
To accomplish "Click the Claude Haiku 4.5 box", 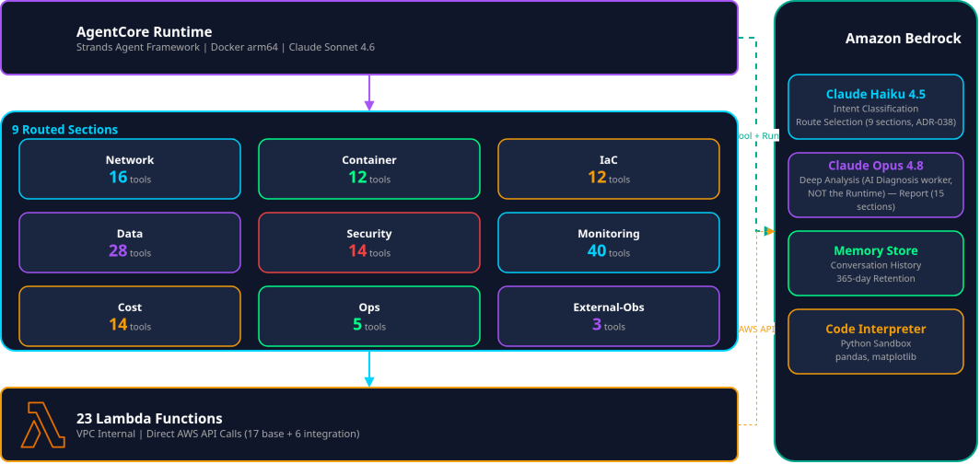I will click(876, 107).
